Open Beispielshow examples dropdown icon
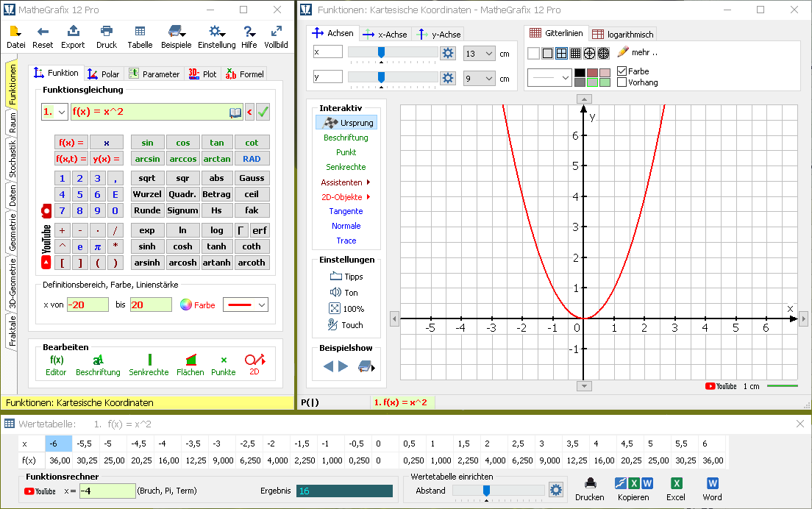The image size is (812, 509). [366, 367]
